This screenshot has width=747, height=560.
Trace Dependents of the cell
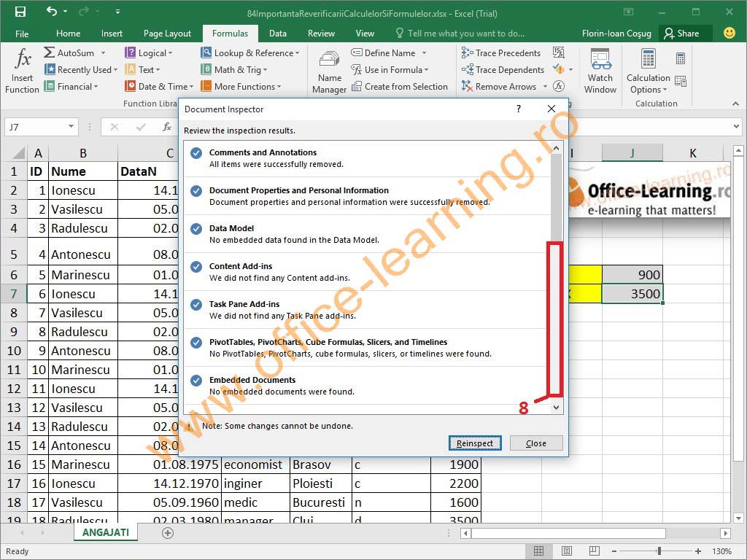pyautogui.click(x=503, y=69)
